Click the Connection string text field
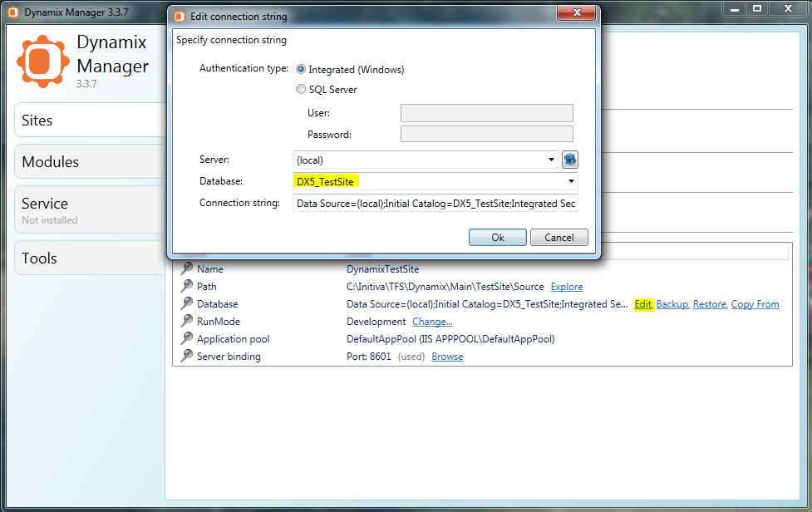The image size is (812, 512). point(435,204)
